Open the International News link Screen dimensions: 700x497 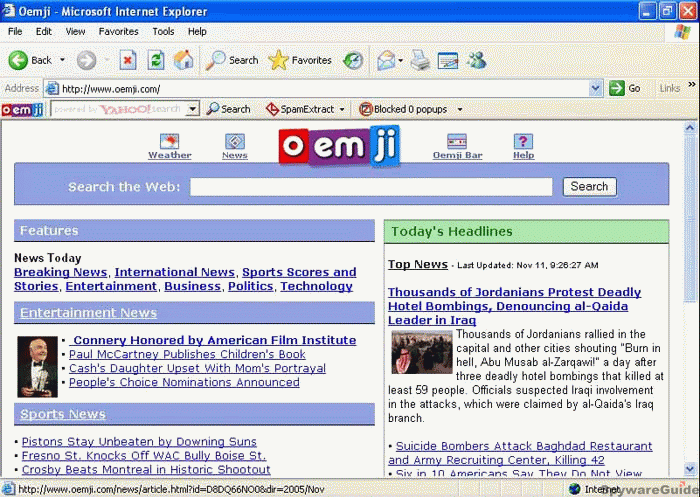(x=175, y=272)
